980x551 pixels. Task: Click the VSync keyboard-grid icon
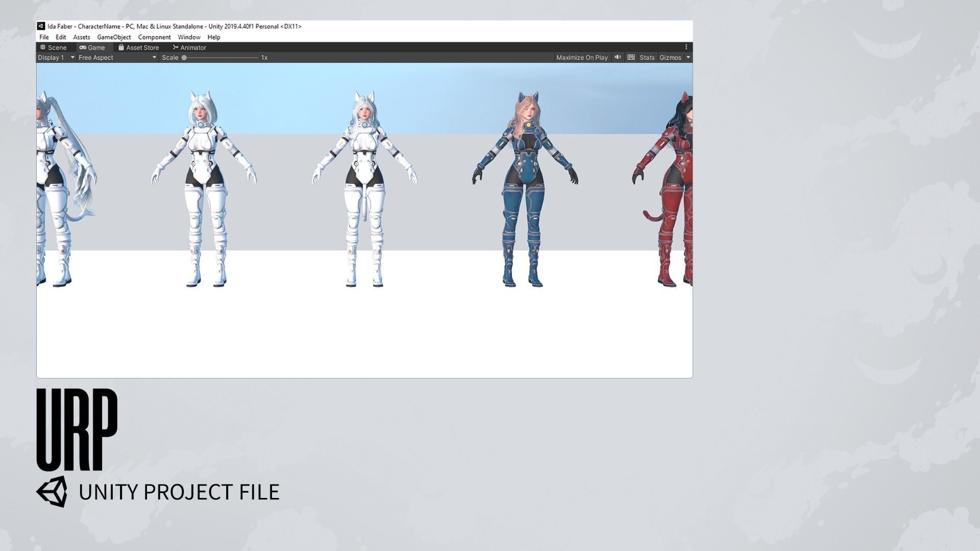coord(631,57)
